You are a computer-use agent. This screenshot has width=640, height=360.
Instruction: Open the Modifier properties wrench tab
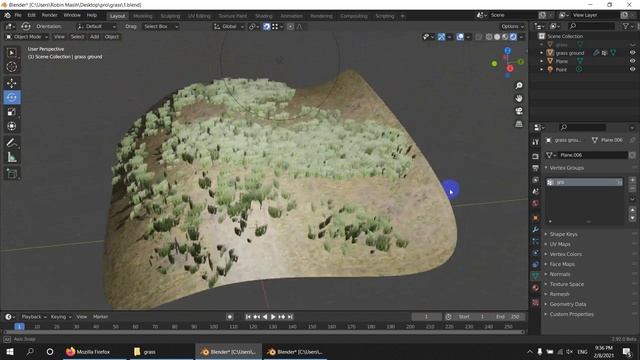(536, 230)
